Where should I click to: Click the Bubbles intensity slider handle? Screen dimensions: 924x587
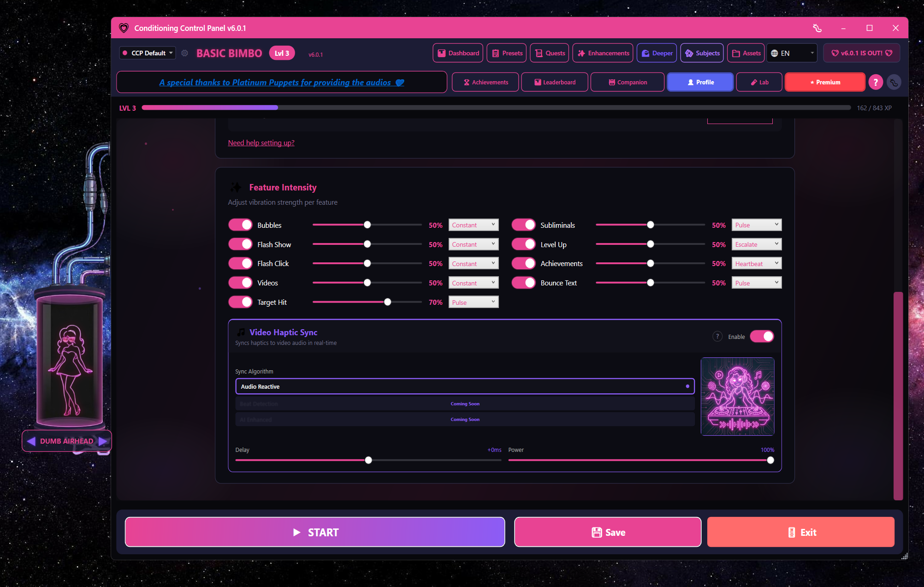[x=367, y=225]
